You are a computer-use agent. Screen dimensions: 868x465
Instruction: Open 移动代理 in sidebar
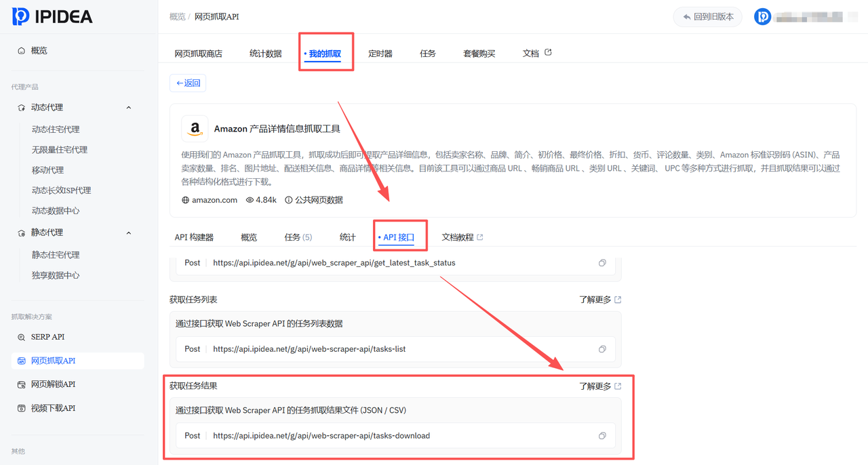tap(47, 170)
